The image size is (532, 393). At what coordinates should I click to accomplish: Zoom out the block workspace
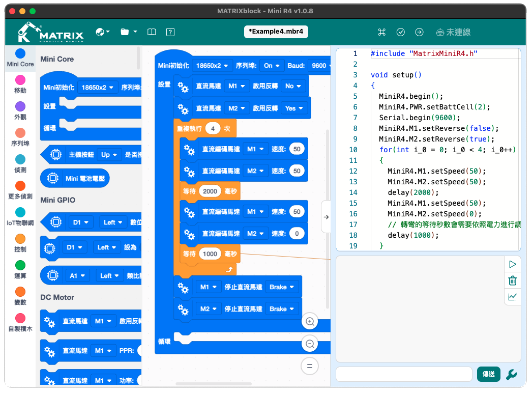click(310, 344)
